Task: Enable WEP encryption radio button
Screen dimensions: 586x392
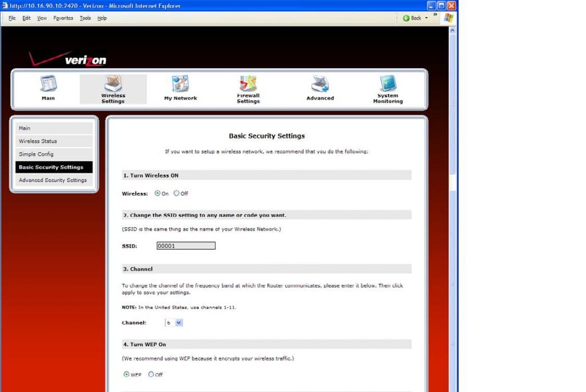Action: [128, 374]
